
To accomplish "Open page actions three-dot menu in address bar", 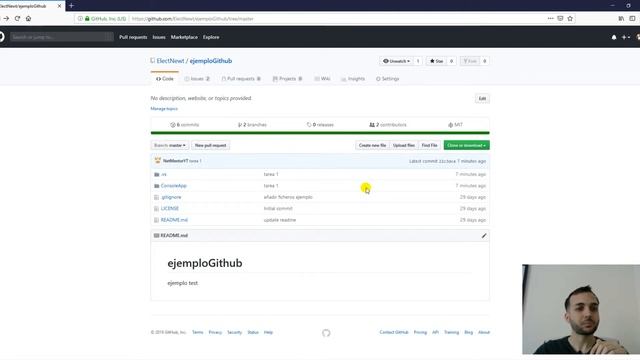I will point(551,18).
